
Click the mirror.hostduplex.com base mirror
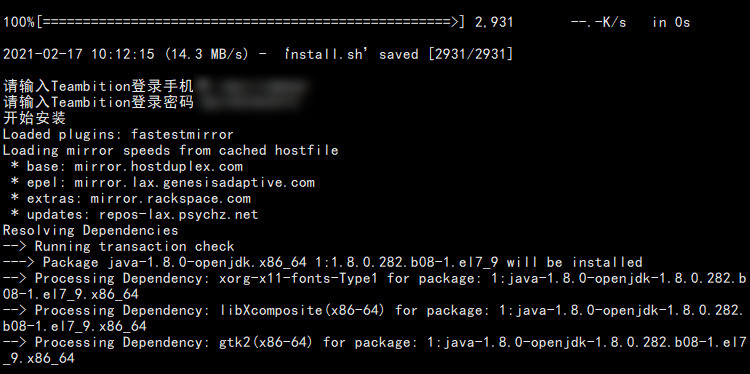158,166
